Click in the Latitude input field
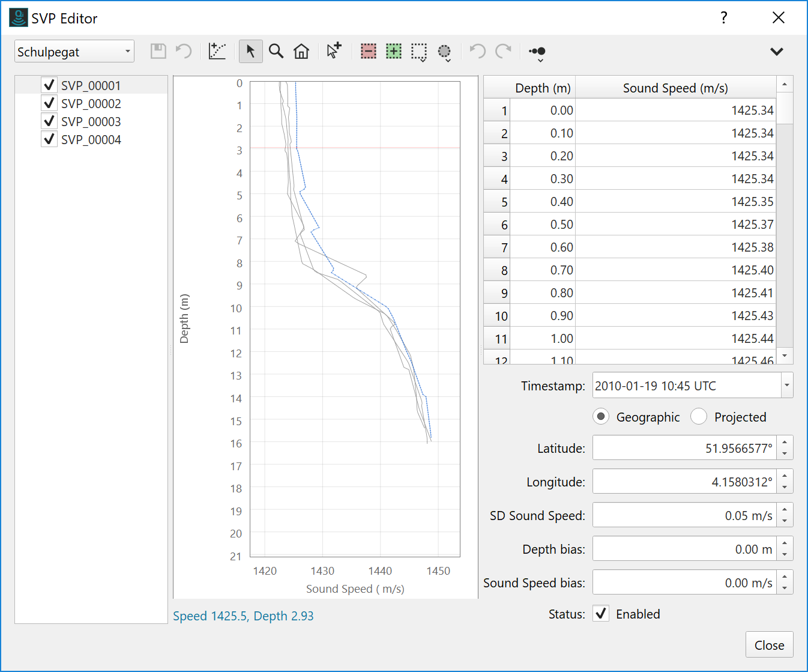Screen dimensions: 808x672 [x=684, y=448]
